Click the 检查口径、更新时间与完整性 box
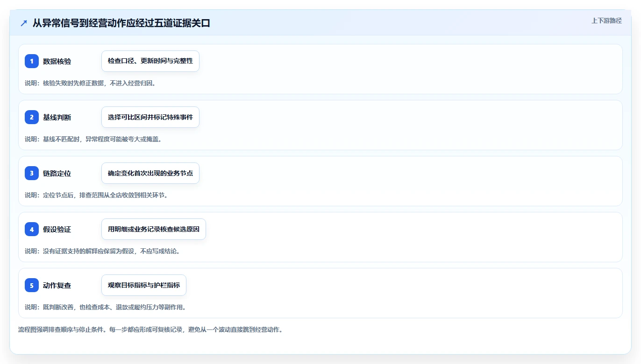The image size is (641, 364). click(x=150, y=61)
